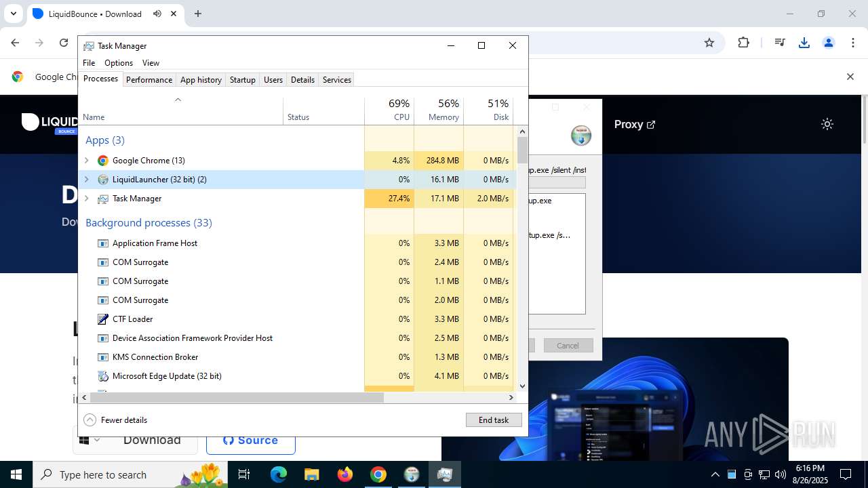Screen dimensions: 868x488
Task: Open LiquidLauncher installer taskbar icon
Action: 412,474
